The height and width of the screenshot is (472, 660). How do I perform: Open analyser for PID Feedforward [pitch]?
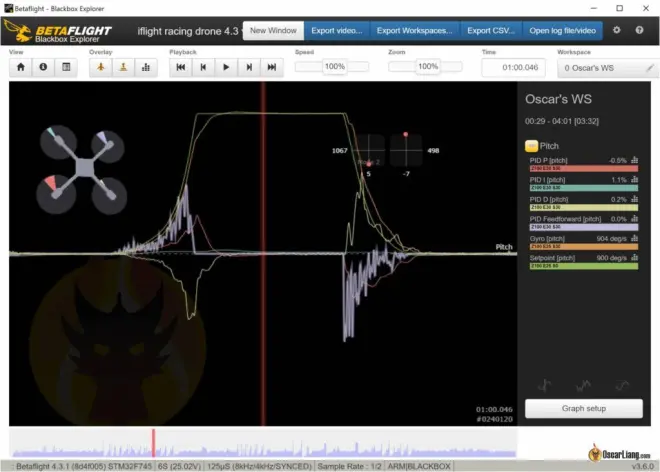coord(634,219)
